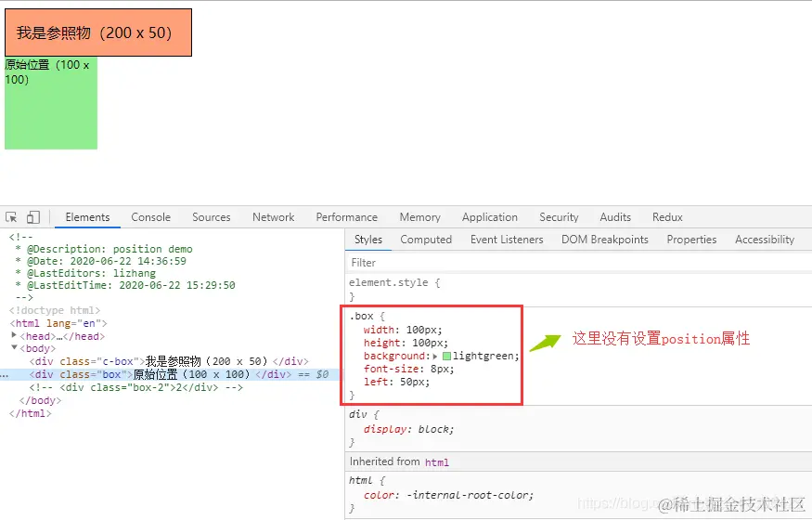This screenshot has height=520, width=812.
Task: Click the @LastEditors: lizhang comment line
Action: [85, 273]
